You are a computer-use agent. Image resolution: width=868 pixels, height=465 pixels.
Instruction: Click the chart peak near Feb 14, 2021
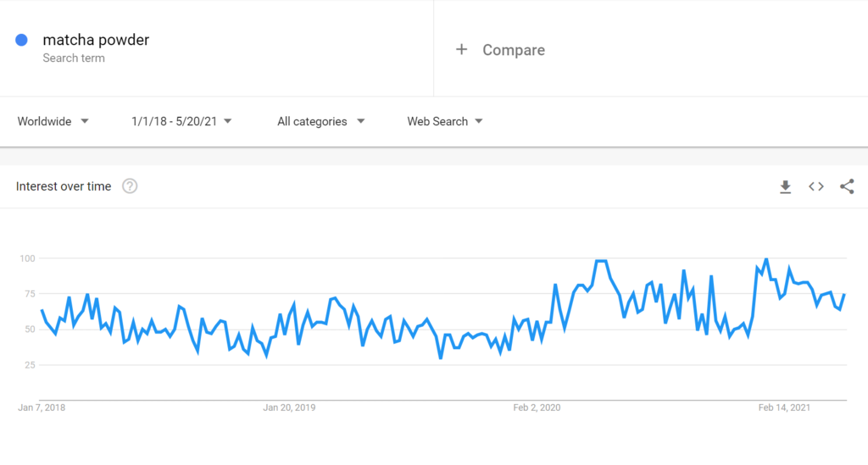(766, 259)
